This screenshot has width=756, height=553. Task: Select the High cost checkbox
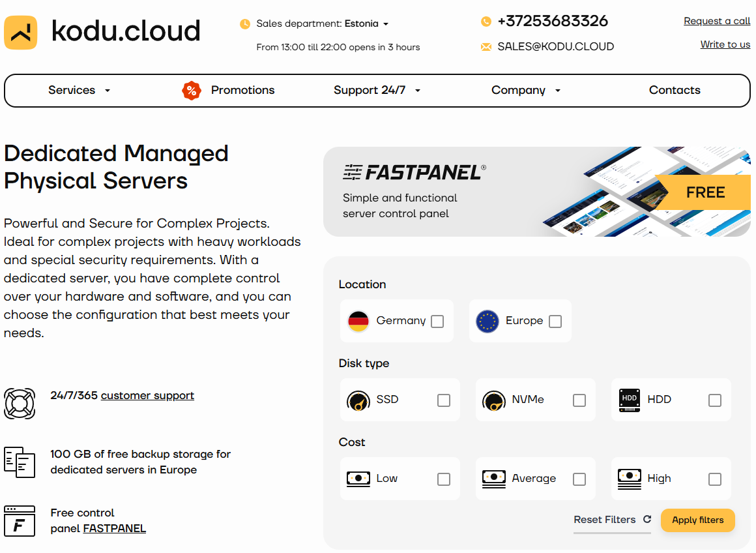click(x=714, y=479)
